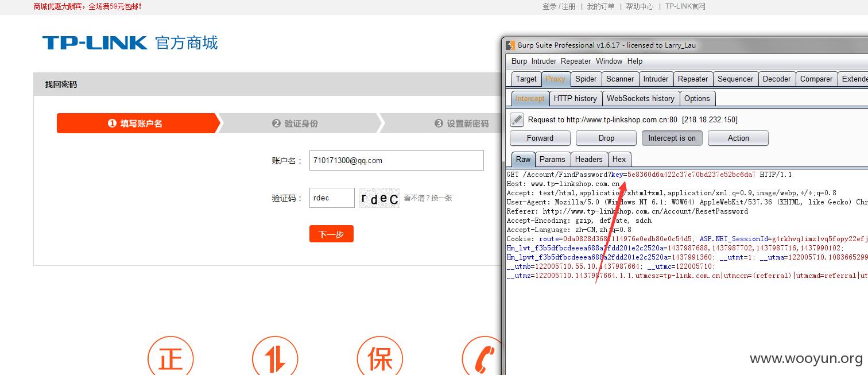Viewport: 868px width, 375px height.
Task: Click the 商城优惠大酬宾 promotion banner text
Action: point(88,6)
